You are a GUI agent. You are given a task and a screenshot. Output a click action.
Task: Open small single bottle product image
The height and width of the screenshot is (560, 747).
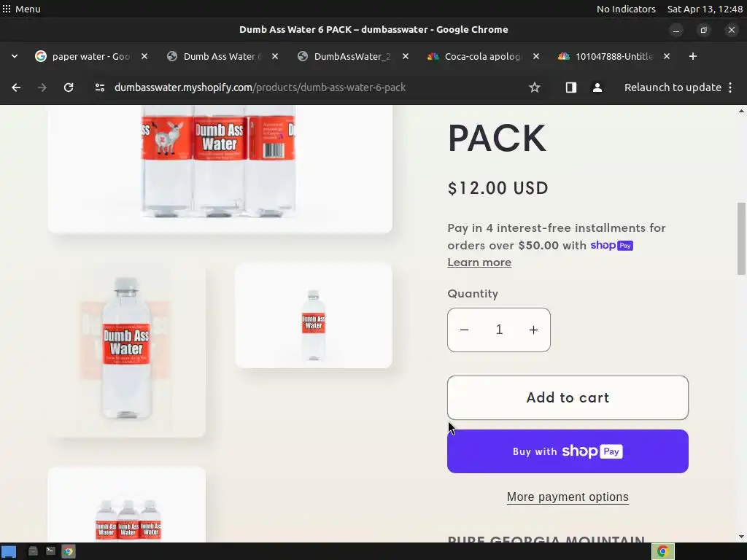click(x=314, y=315)
